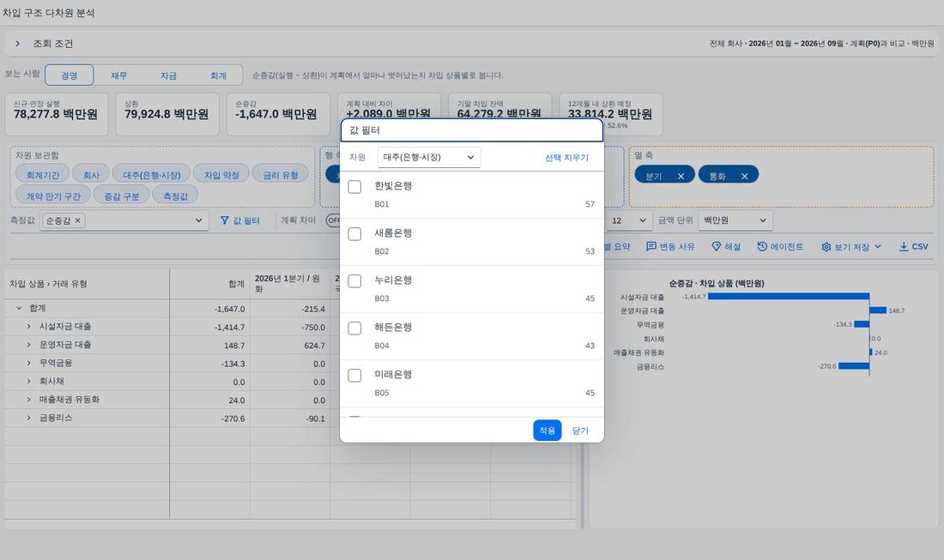Switch to the 재무 view tab
Screen dimensions: 944x560
(118, 75)
